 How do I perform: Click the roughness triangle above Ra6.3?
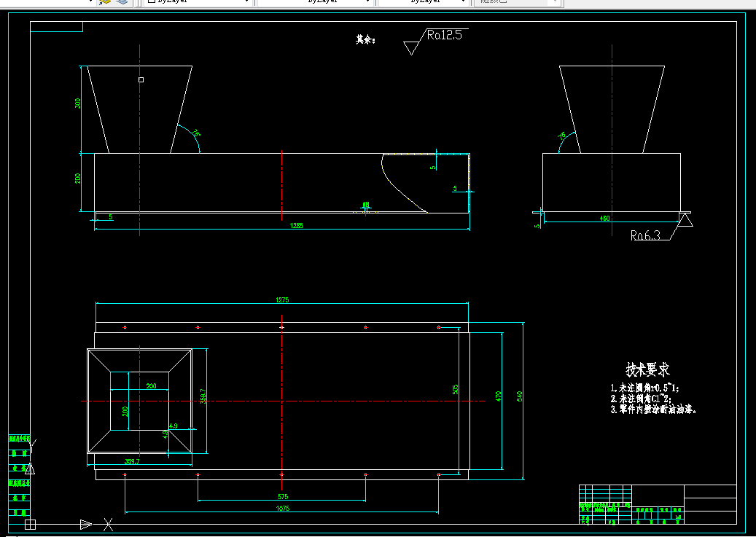point(685,219)
